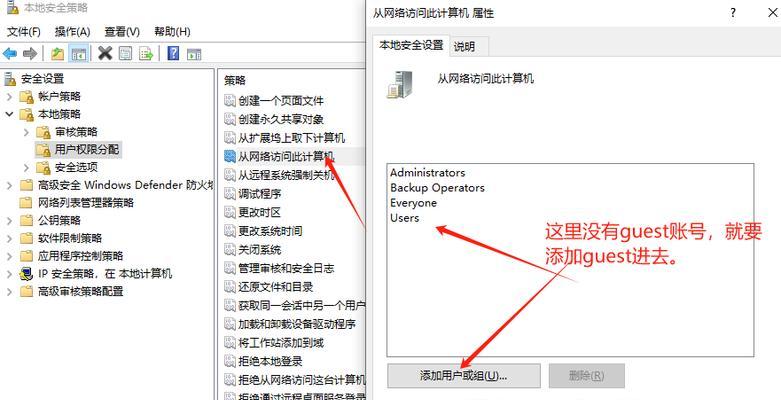The height and width of the screenshot is (400, 781).
Task: Click the Export list toolbar icon
Action: coord(146,53)
